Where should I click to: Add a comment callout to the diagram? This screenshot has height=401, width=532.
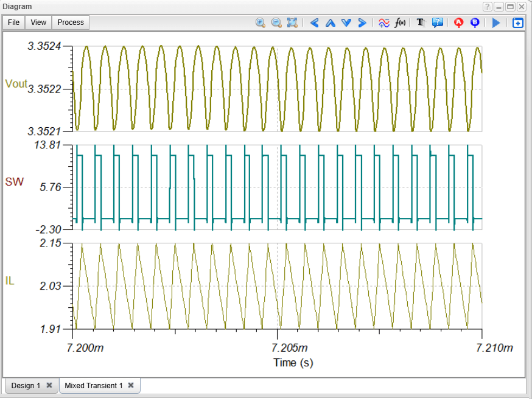pyautogui.click(x=437, y=23)
